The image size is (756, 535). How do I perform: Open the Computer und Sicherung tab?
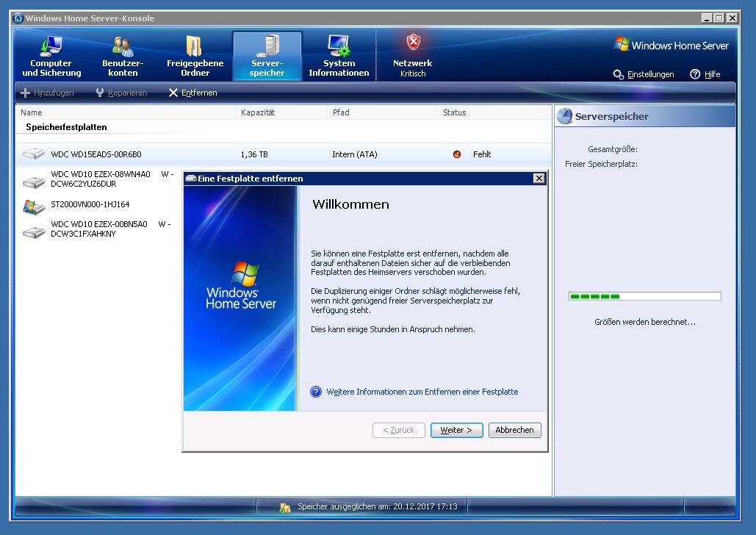51,57
